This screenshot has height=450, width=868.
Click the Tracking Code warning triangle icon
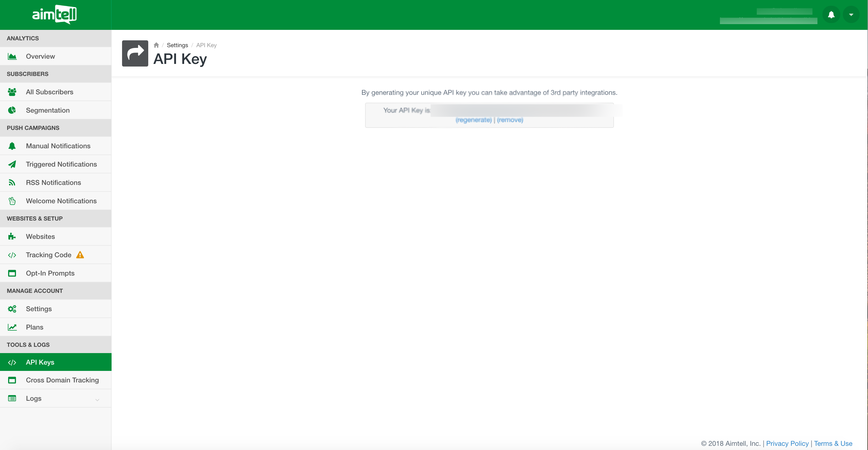coord(80,255)
